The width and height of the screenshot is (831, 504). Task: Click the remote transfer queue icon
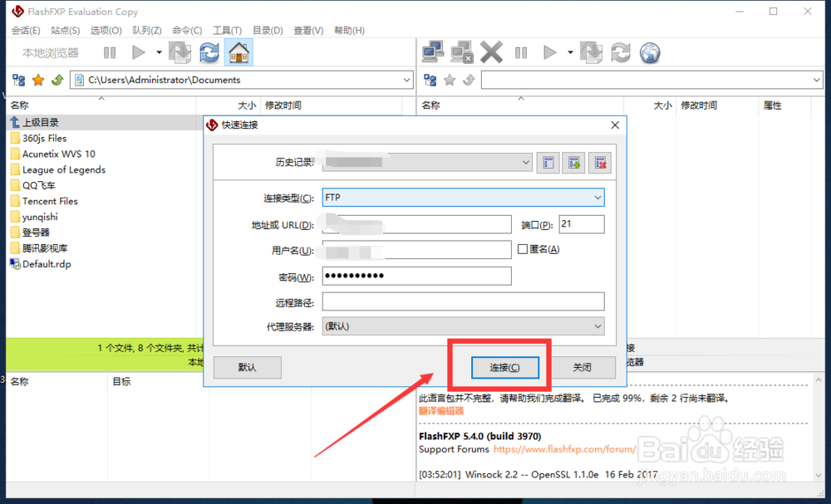point(592,52)
